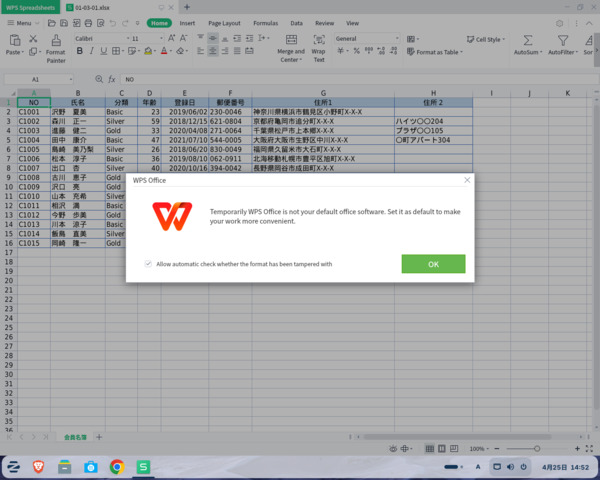The image size is (600, 480).
Task: Toggle Center horizontal alignment
Action: click(213, 51)
